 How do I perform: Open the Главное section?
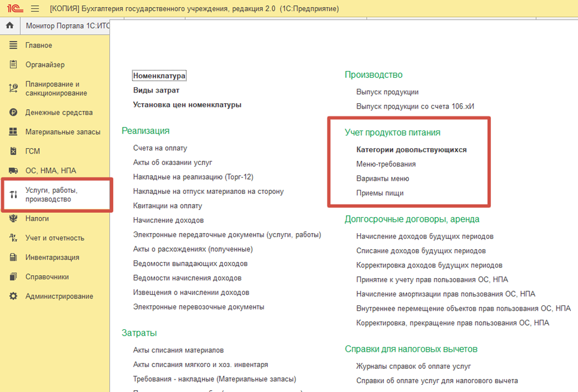(x=39, y=45)
